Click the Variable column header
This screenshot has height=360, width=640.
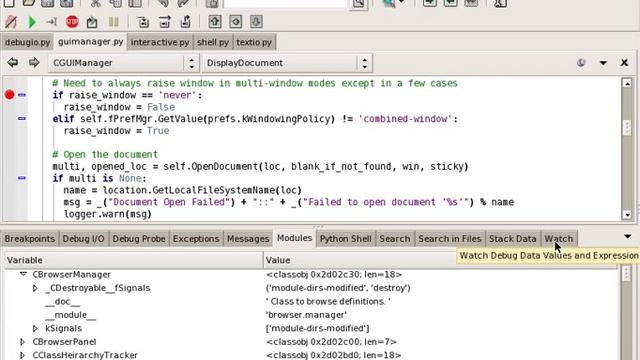click(x=133, y=260)
